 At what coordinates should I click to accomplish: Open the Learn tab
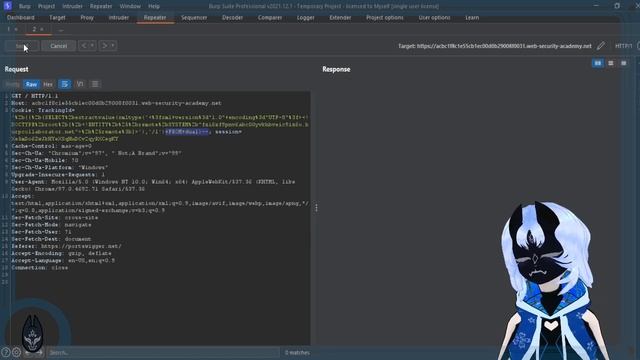coord(472,18)
